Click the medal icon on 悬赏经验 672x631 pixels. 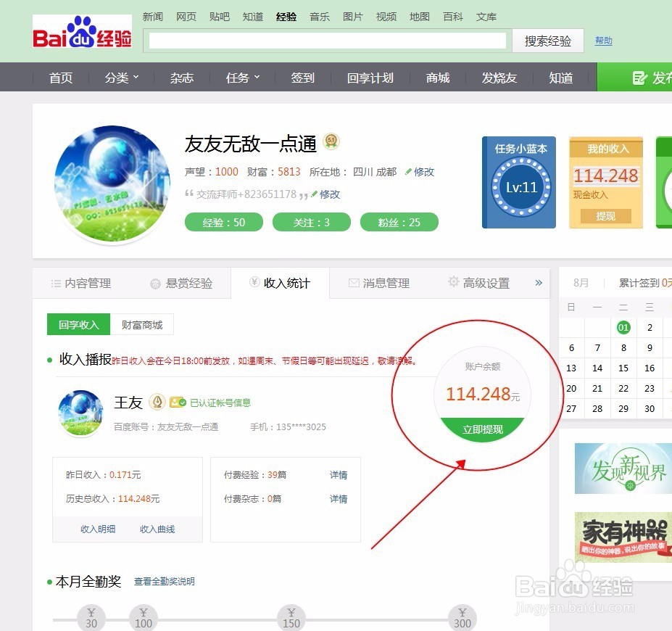154,283
